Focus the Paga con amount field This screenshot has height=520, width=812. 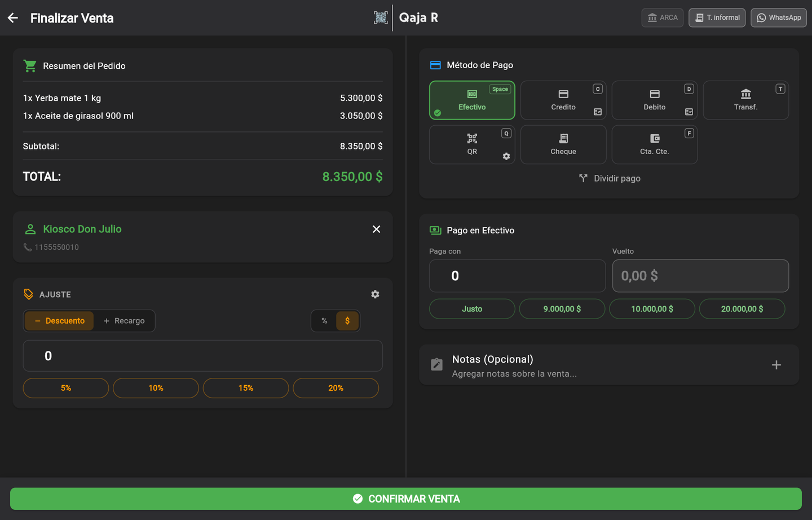coord(518,276)
